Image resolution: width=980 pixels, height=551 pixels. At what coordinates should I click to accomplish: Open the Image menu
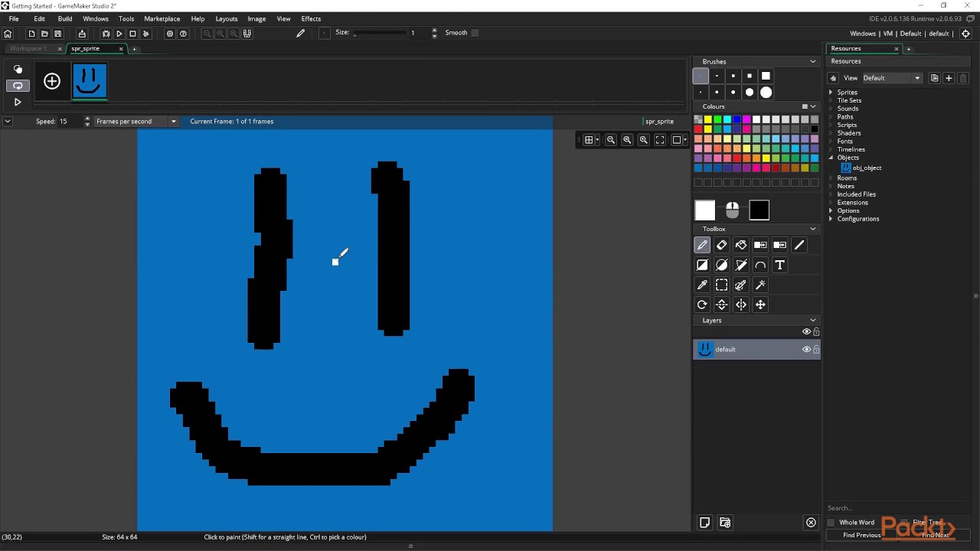[x=256, y=18]
